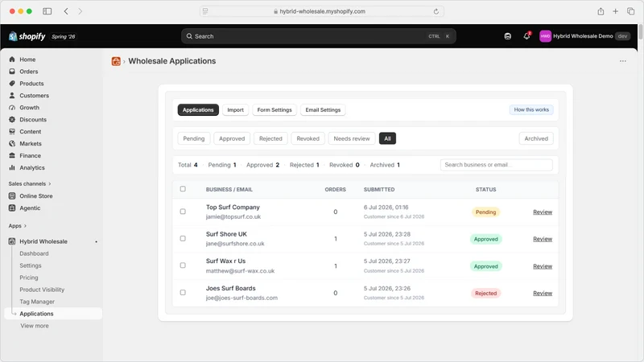Filter by Rejected status
The image size is (644, 362).
tap(270, 138)
